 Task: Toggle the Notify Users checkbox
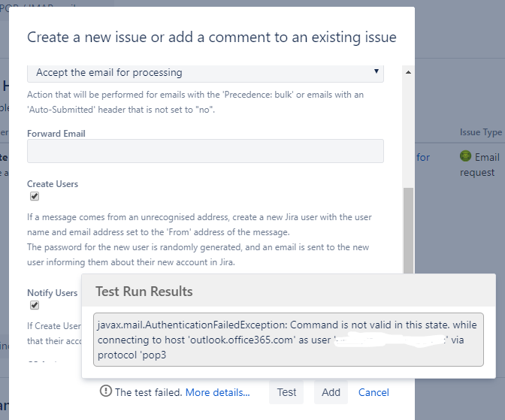tap(35, 305)
